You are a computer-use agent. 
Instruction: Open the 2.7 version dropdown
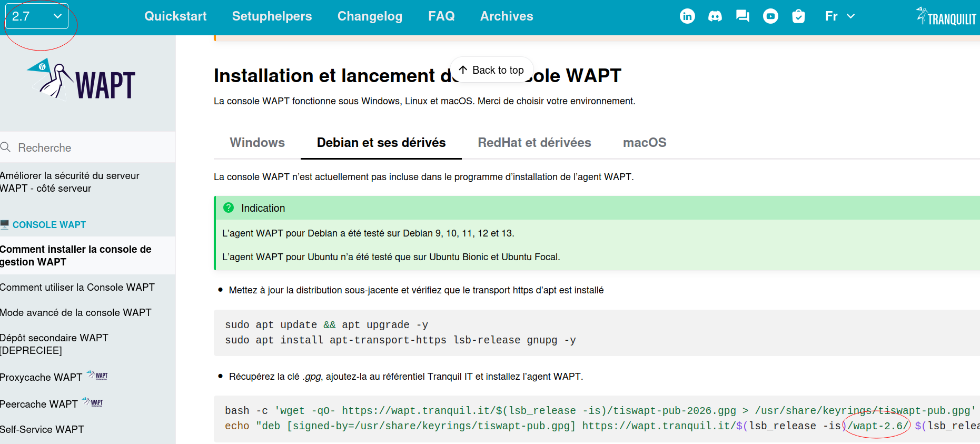coord(37,16)
